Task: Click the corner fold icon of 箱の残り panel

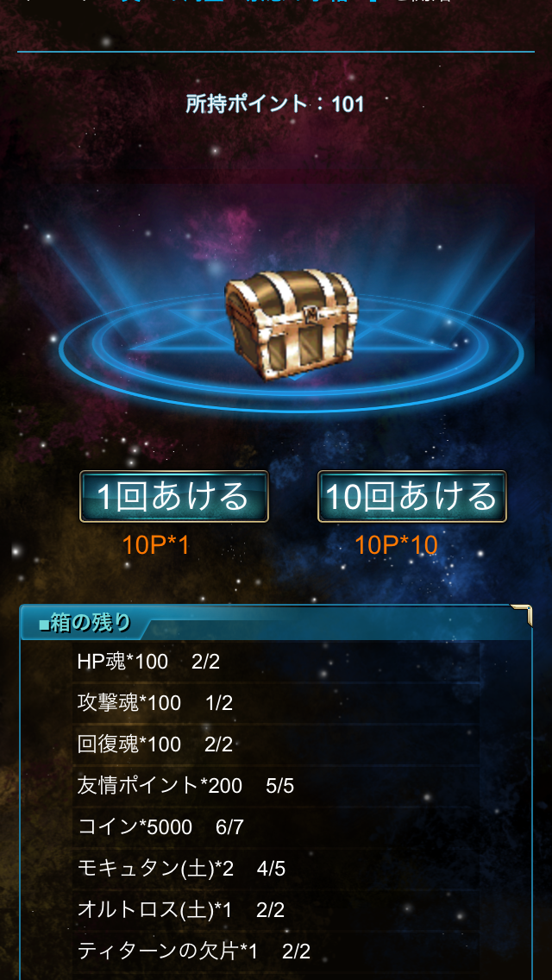Action: pos(521,614)
